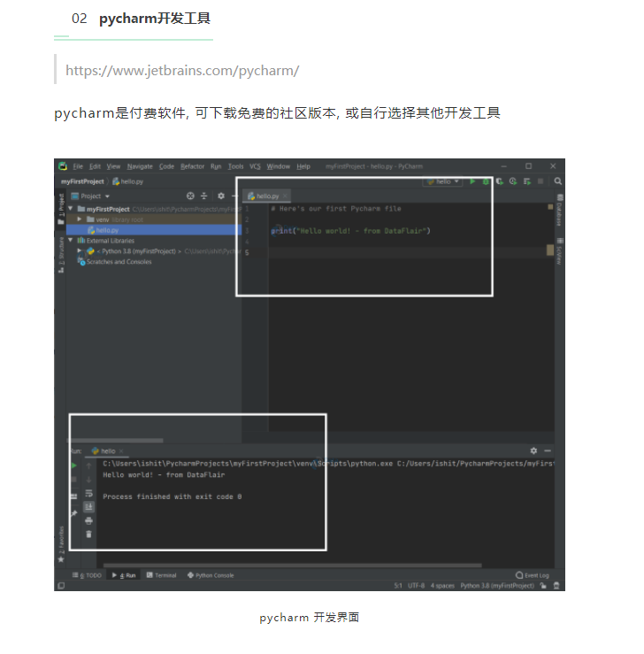Open Project panel gear settings
The width and height of the screenshot is (644, 654).
[221, 196]
